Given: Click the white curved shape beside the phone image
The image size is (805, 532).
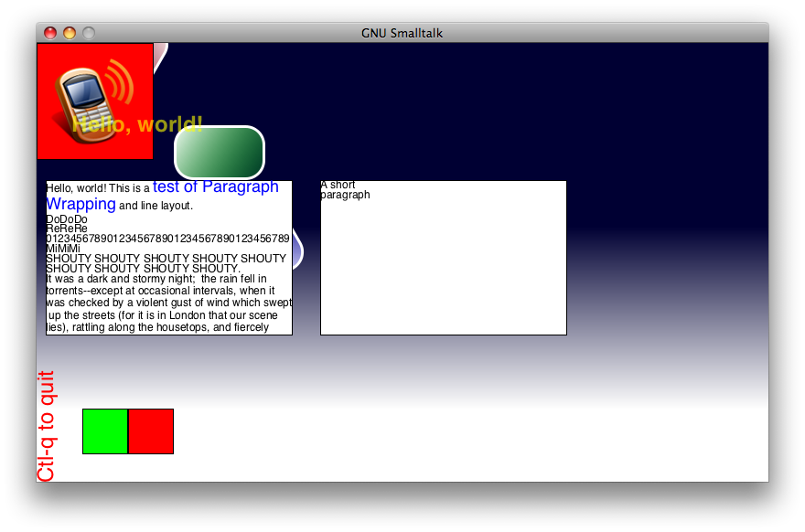Looking at the screenshot, I should (160, 57).
